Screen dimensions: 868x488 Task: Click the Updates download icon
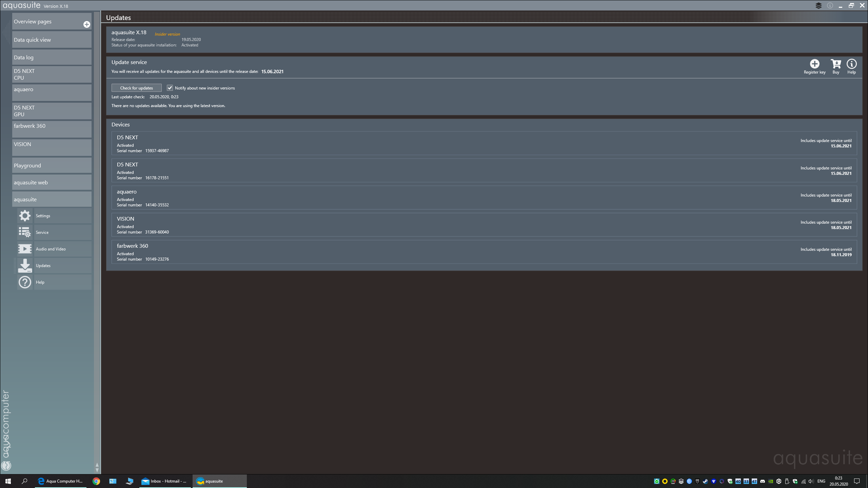(x=25, y=266)
